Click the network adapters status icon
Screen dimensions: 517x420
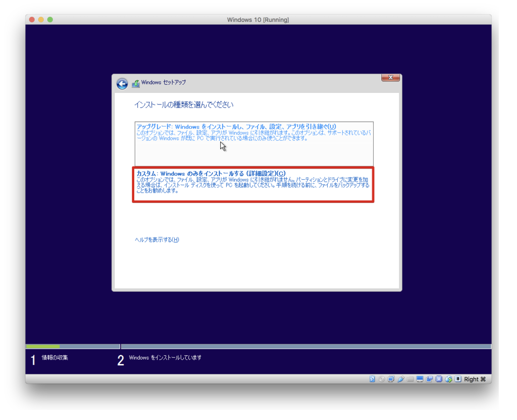(391, 379)
